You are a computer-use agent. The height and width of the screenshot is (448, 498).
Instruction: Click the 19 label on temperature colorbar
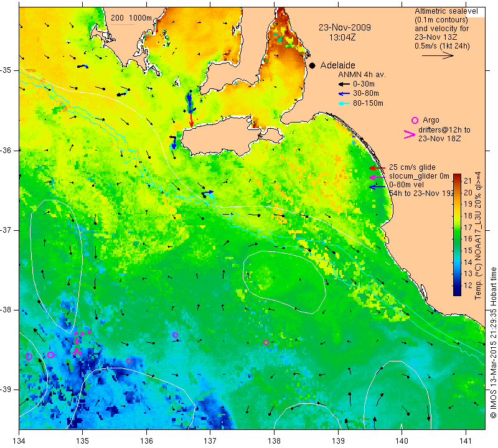(468, 204)
